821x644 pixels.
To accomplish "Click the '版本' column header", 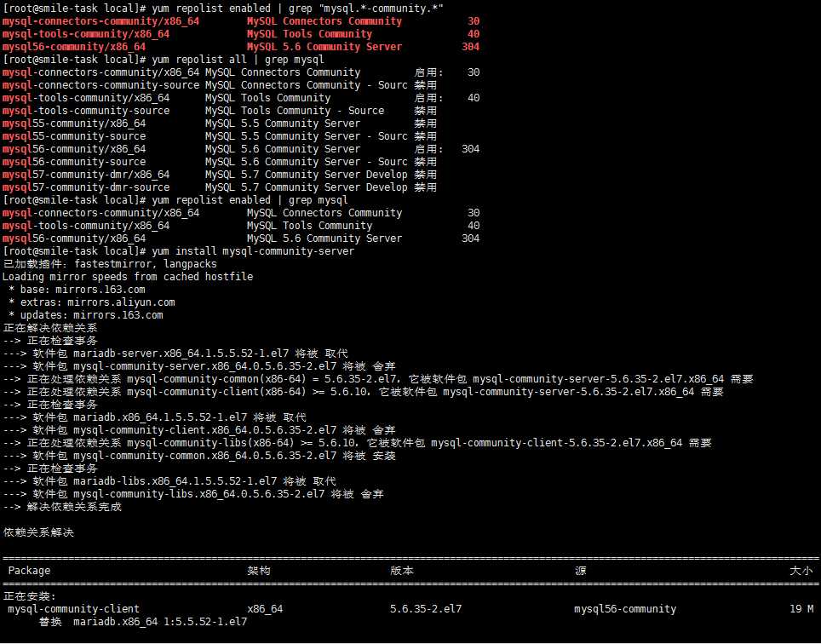I will pyautogui.click(x=402, y=571).
